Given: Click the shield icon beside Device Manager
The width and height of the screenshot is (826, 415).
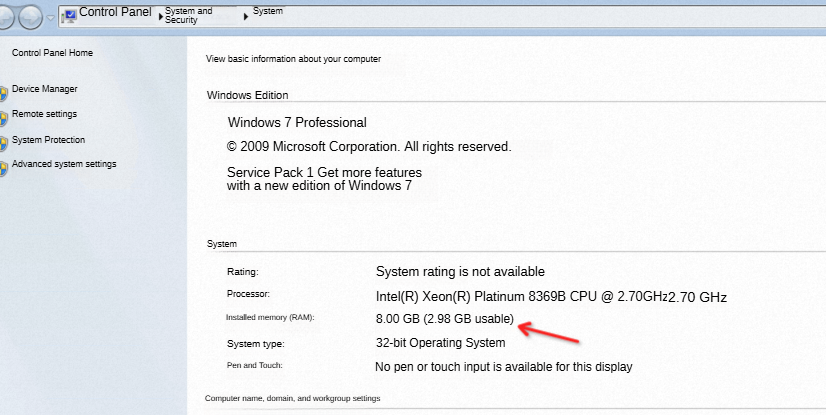Looking at the screenshot, I should pos(3,94).
